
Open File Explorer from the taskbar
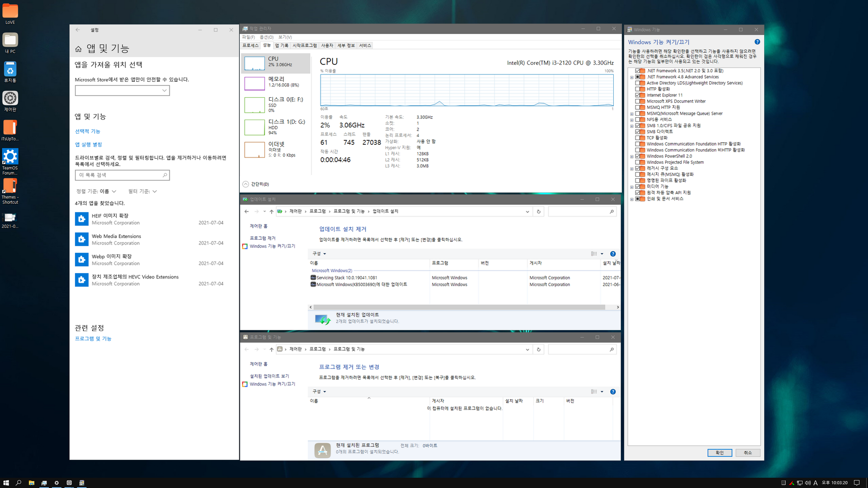[31, 483]
